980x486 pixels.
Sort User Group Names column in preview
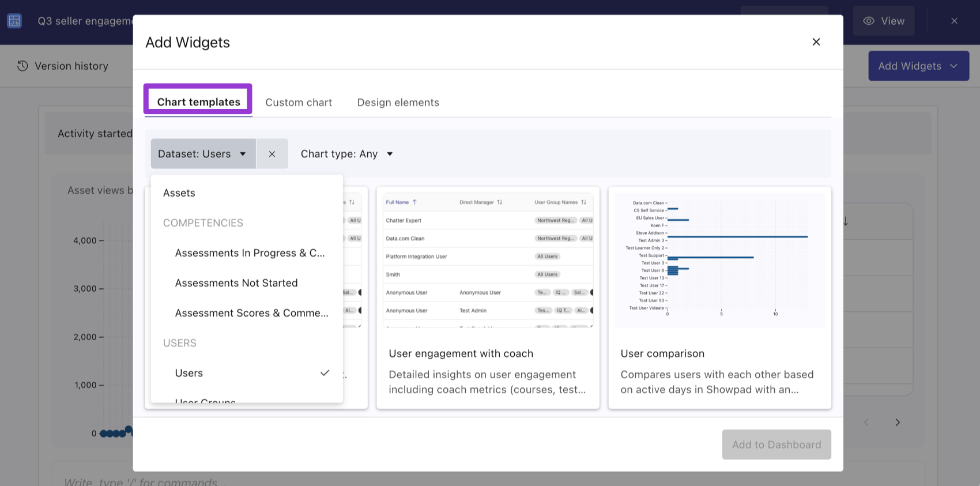point(560,202)
